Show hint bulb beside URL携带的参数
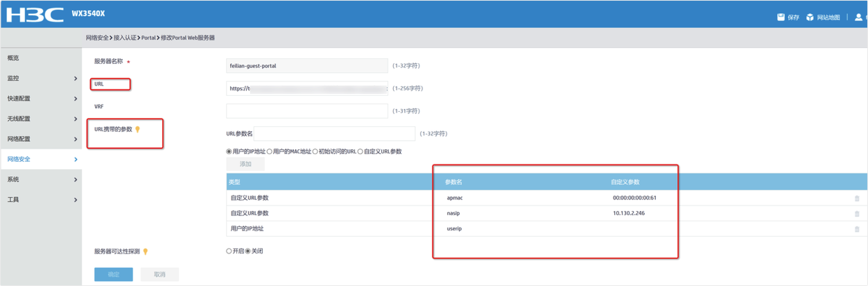Image resolution: width=868 pixels, height=286 pixels. tap(138, 129)
